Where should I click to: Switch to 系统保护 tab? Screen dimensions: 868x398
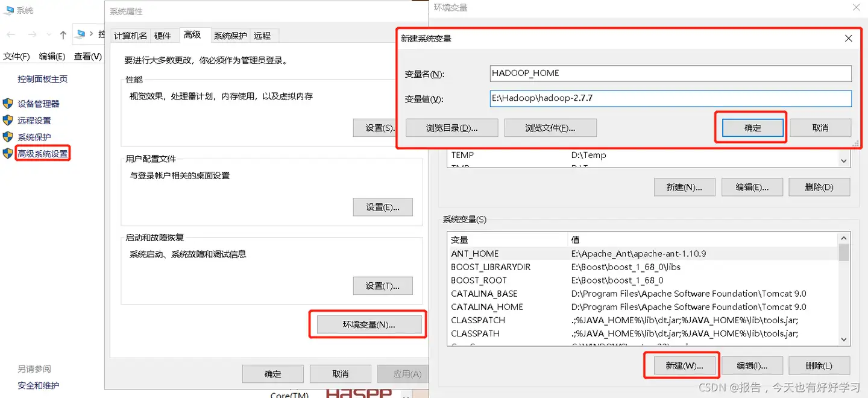tap(230, 36)
